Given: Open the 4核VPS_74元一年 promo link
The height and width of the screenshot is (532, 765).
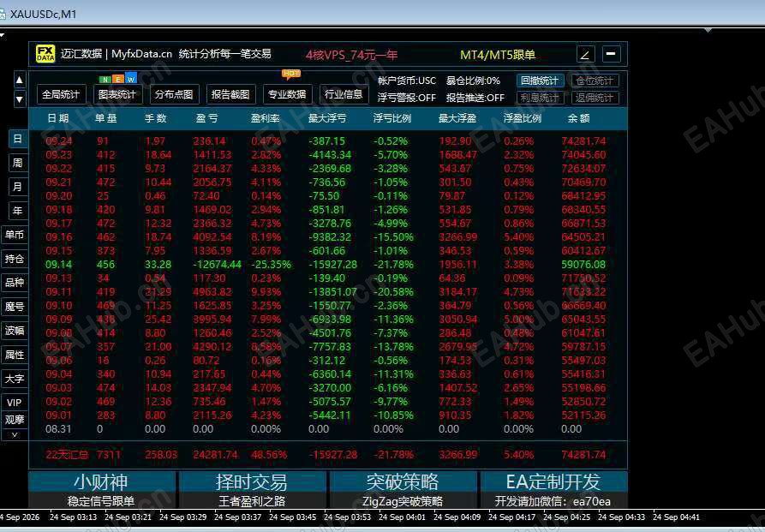Looking at the screenshot, I should [x=352, y=55].
